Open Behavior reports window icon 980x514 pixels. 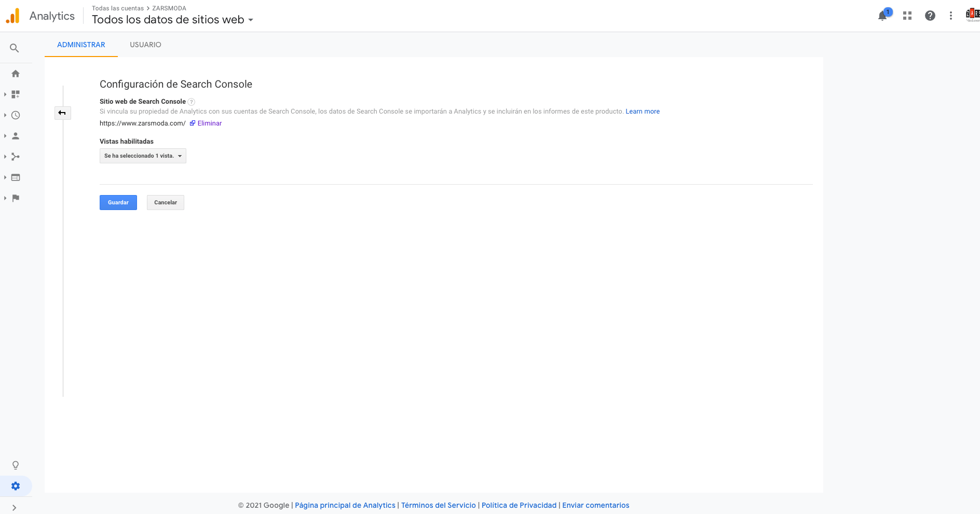tap(16, 177)
